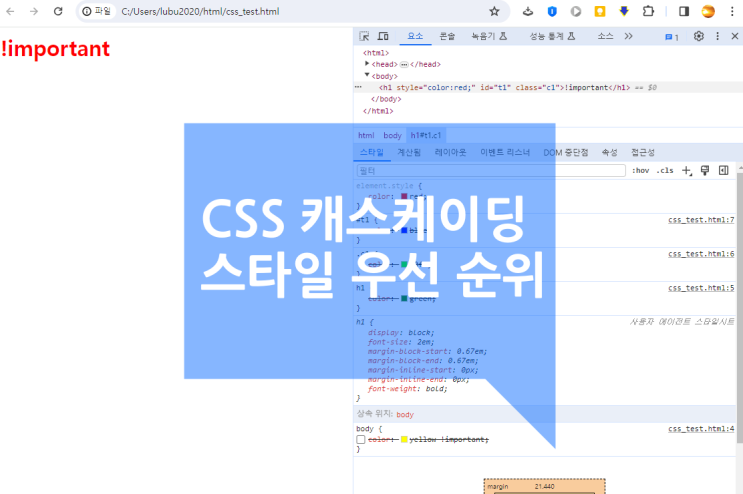Switch to the 계산됨 tab
This screenshot has height=494, width=743.
click(x=409, y=153)
